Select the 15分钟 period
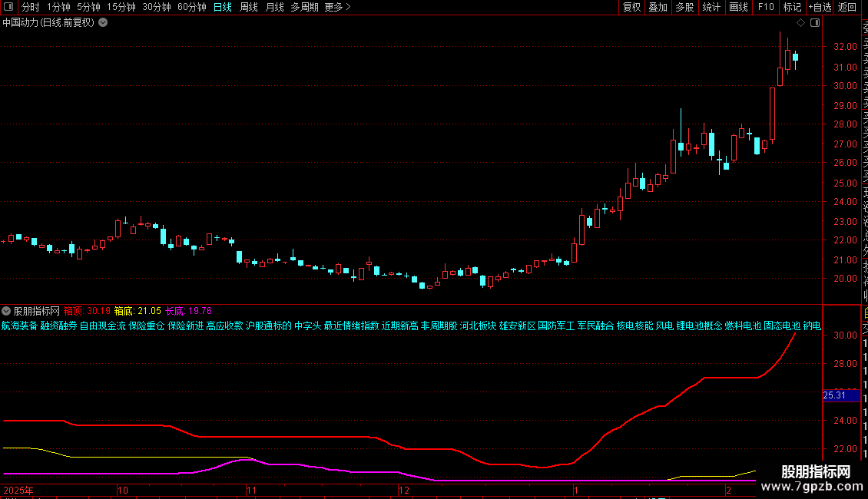 [121, 7]
